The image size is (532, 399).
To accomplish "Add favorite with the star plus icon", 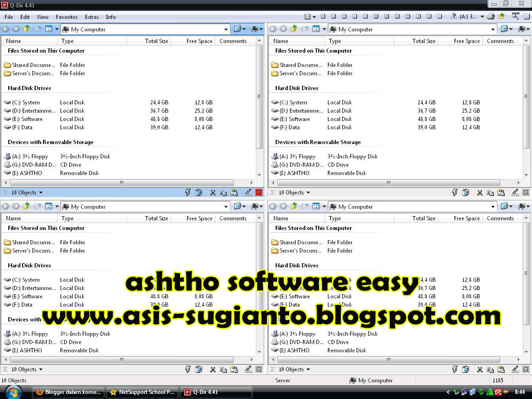I will 501,16.
